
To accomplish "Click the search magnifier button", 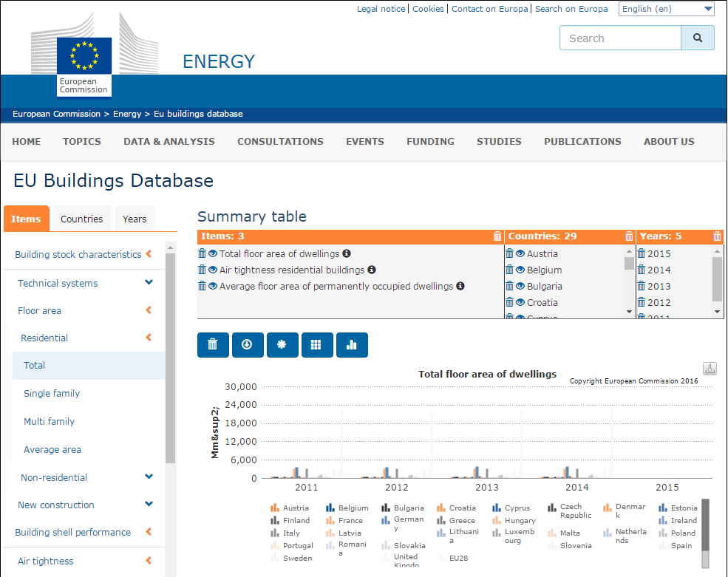I will 698,38.
